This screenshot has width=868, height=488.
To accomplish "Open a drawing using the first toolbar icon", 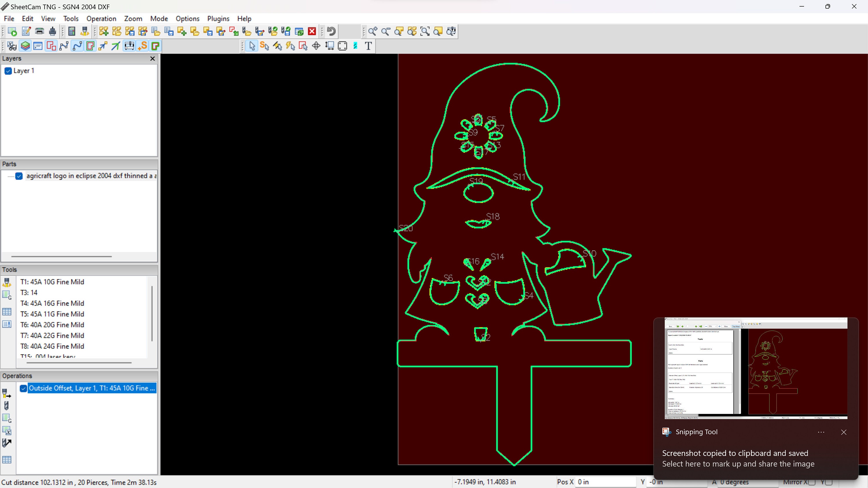I will click(x=12, y=31).
